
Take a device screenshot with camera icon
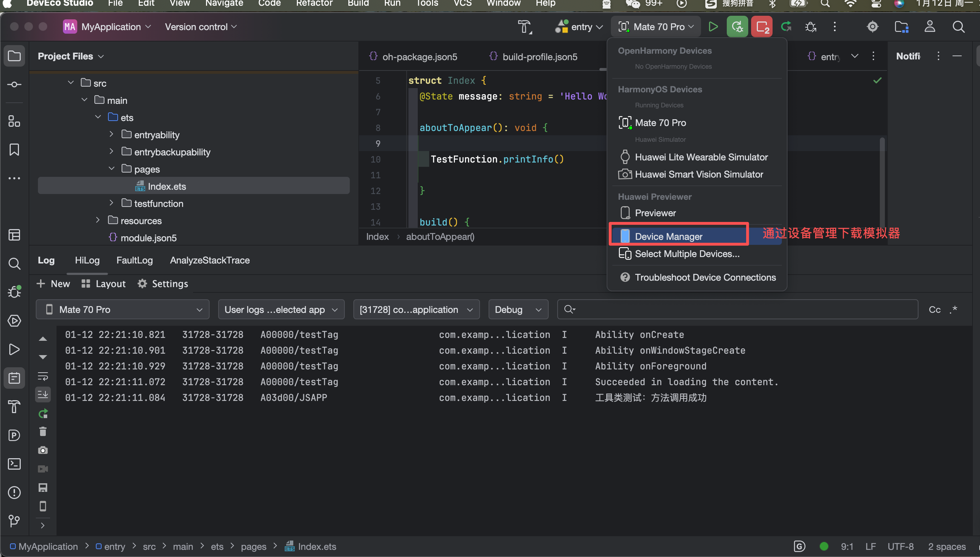(x=43, y=450)
